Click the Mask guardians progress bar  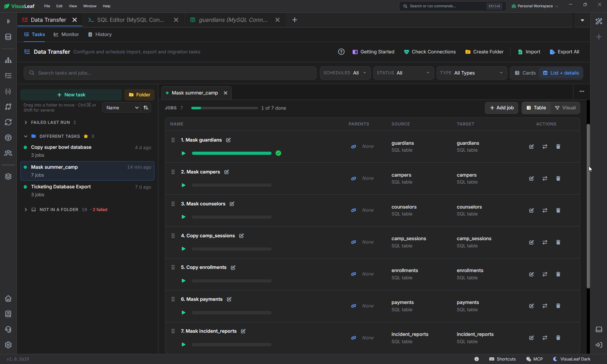click(x=231, y=153)
